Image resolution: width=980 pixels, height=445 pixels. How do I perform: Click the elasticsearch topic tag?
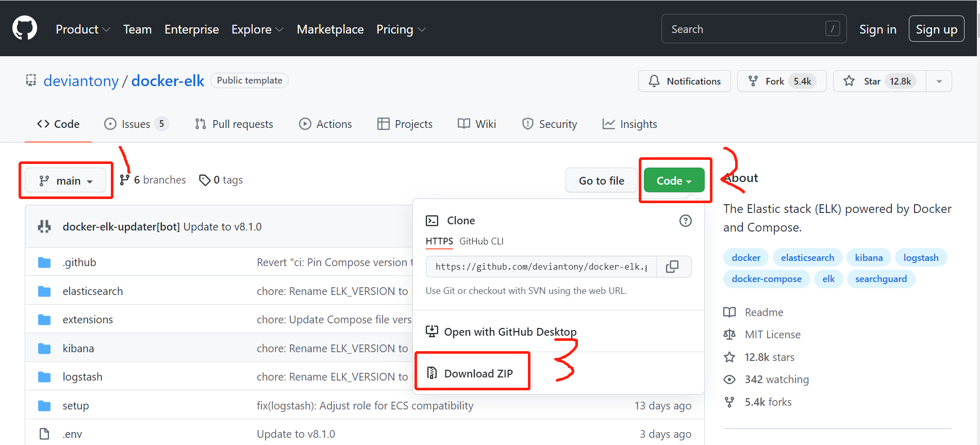tap(807, 258)
